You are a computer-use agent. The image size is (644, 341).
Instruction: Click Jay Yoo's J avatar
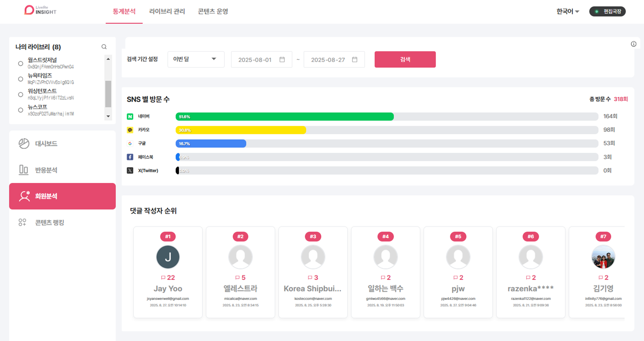point(168,257)
